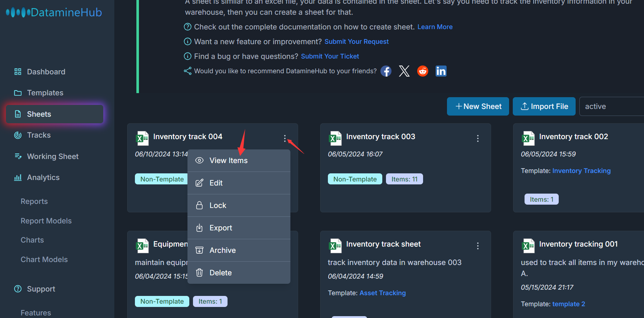Viewport: 644px width, 318px height.
Task: Open the Inventory track sheet title
Action: point(383,244)
